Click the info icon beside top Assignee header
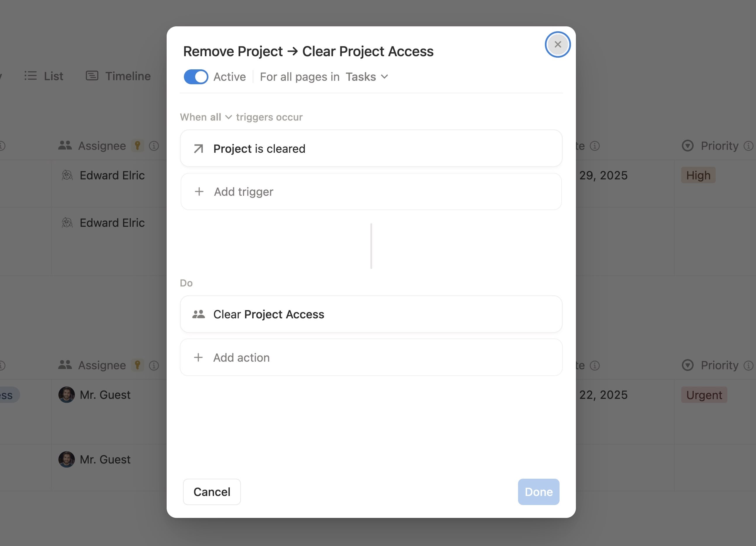Screen dimensions: 756x546 pyautogui.click(x=154, y=146)
